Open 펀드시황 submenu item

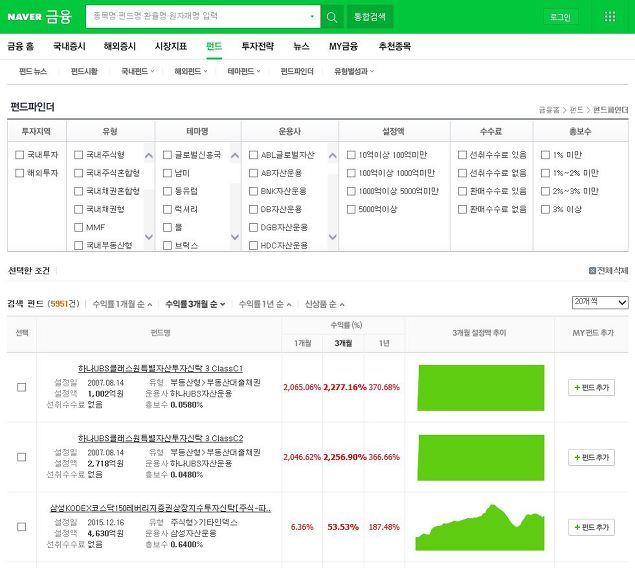coord(84,71)
